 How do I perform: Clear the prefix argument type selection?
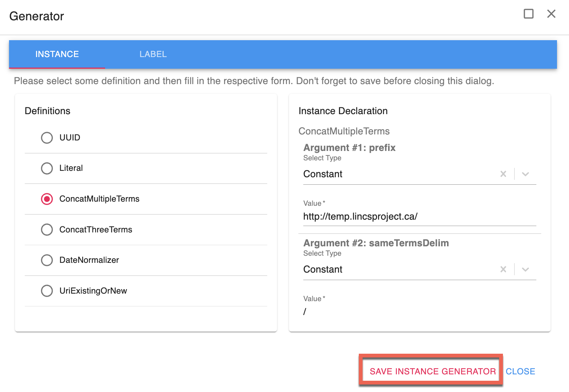[x=503, y=174]
